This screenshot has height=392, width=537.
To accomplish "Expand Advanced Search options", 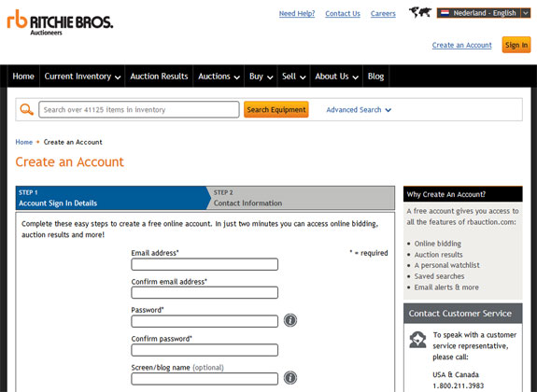I will 359,110.
